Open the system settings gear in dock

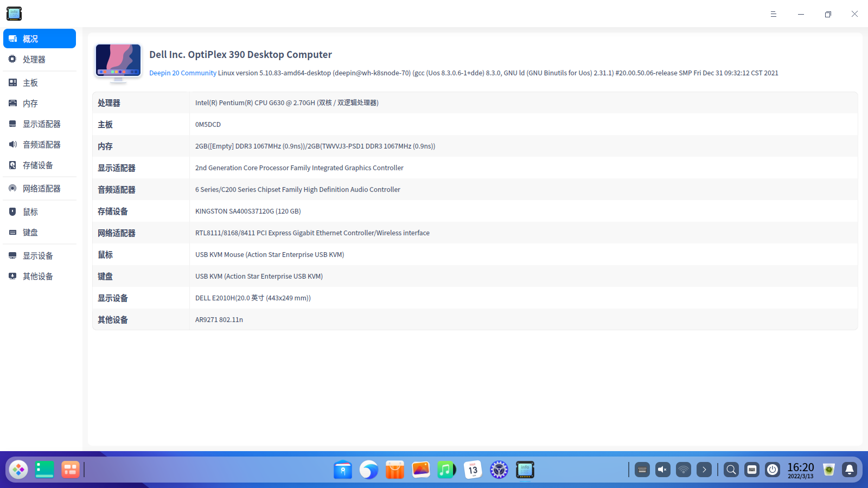point(499,470)
